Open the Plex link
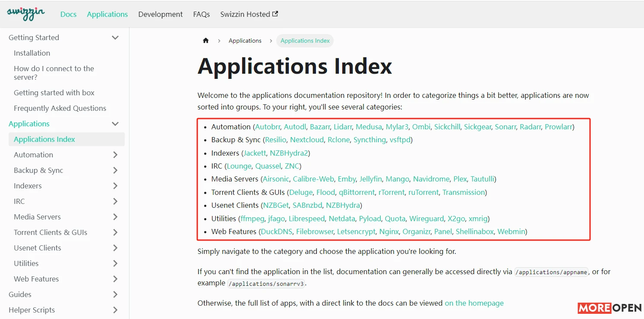Image resolution: width=644 pixels, height=319 pixels. [460, 179]
